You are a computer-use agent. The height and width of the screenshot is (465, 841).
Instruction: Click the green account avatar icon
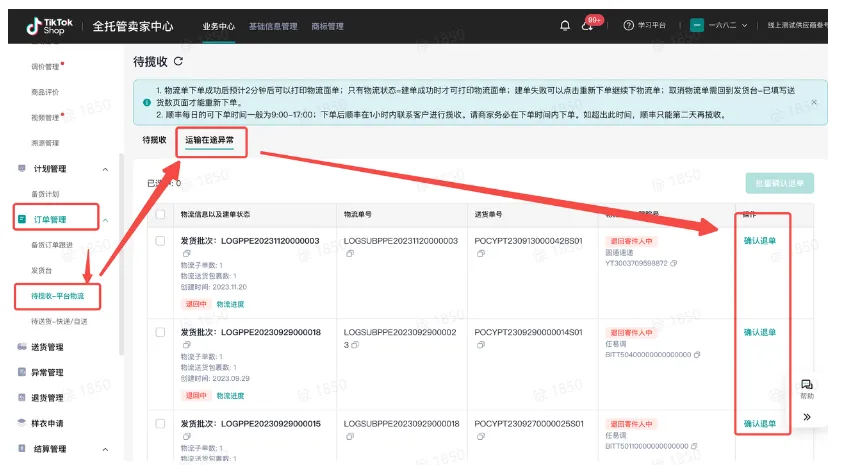pyautogui.click(x=696, y=25)
